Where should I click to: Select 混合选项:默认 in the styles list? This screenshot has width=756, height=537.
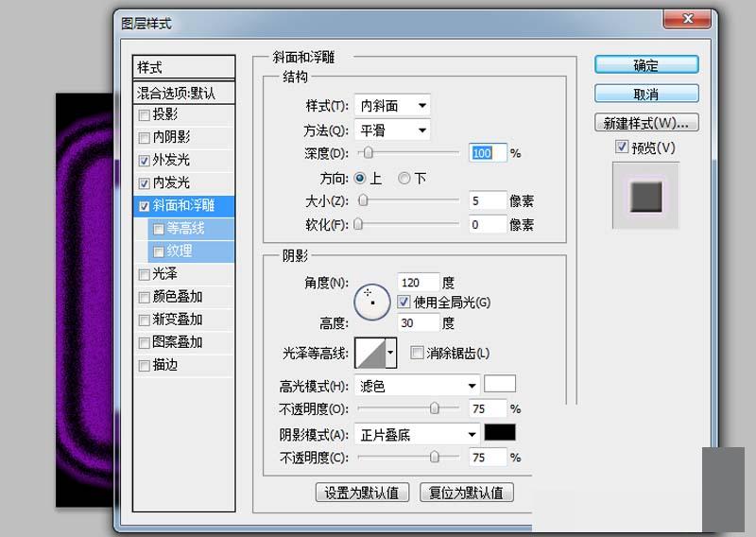tap(183, 93)
